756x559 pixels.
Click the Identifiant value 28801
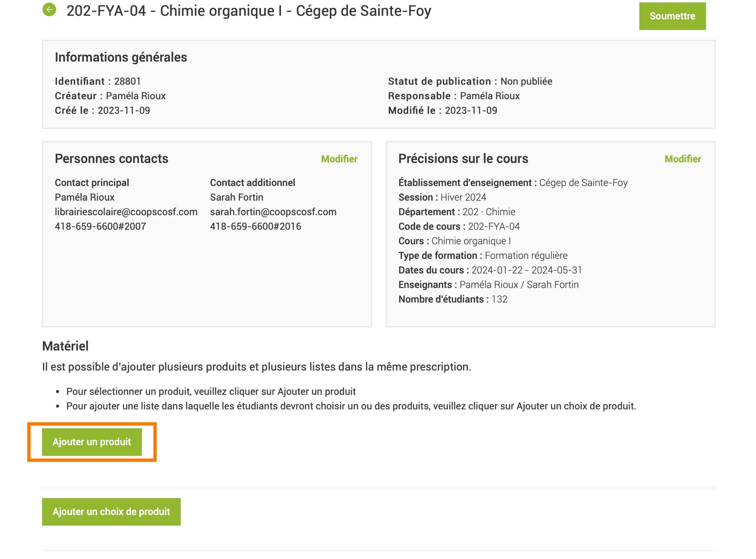tap(127, 81)
